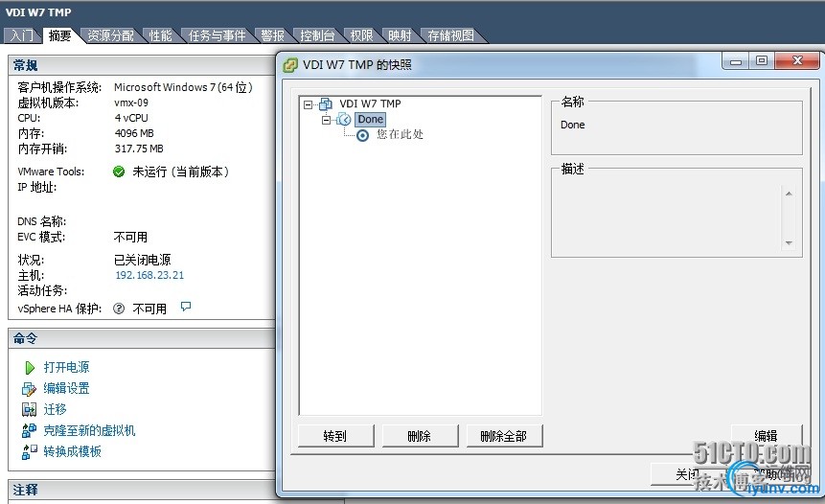Open the 编辑设置 command link
Viewport: 825px width, 504px height.
(x=66, y=388)
